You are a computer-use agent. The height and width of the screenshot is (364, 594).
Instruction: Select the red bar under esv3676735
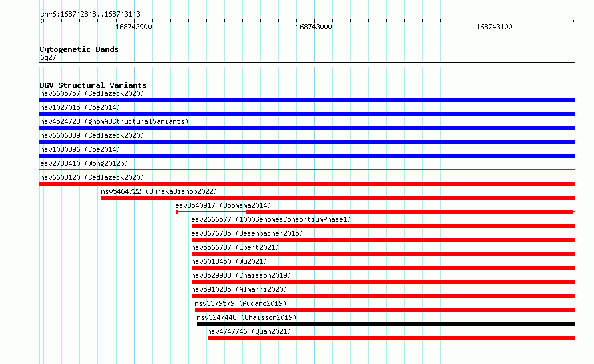[x=383, y=240]
